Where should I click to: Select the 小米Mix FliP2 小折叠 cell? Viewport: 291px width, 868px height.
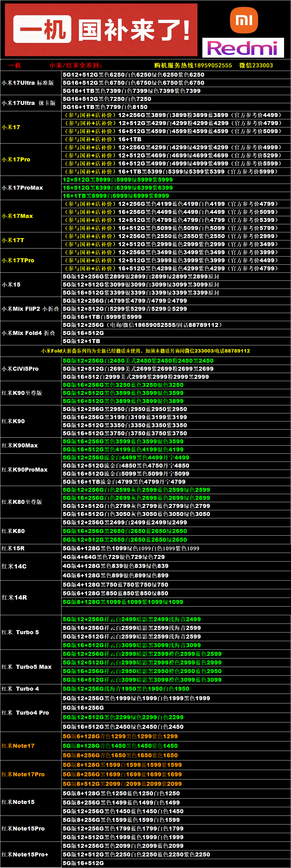(31, 309)
